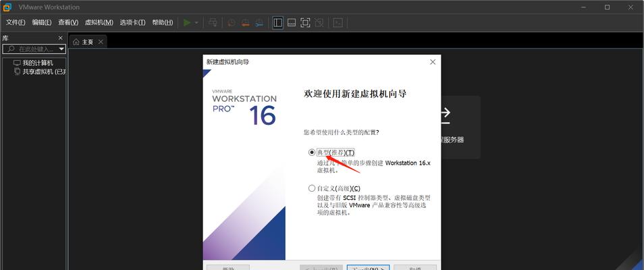Open the 文件(F) menu
This screenshot has height=270, width=644.
coord(16,22)
